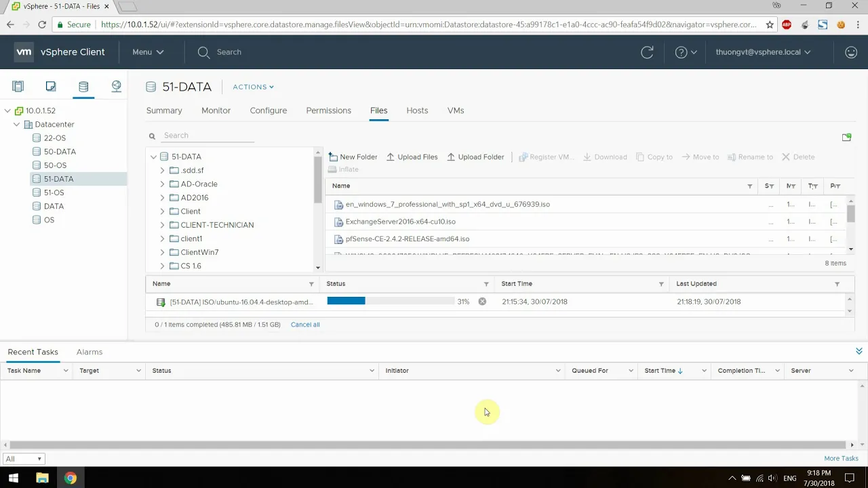Click Rename to toolbar item
This screenshot has width=868, height=488.
point(750,157)
